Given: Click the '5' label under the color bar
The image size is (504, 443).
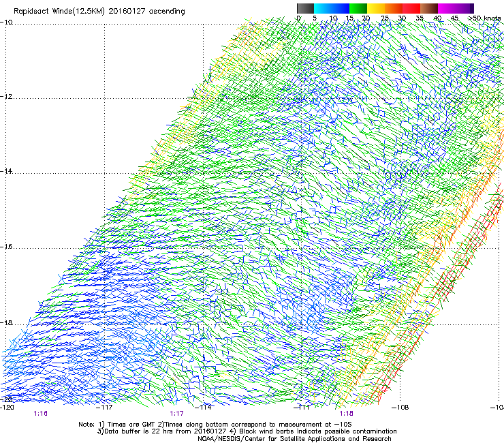Looking at the screenshot, I should (315, 18).
